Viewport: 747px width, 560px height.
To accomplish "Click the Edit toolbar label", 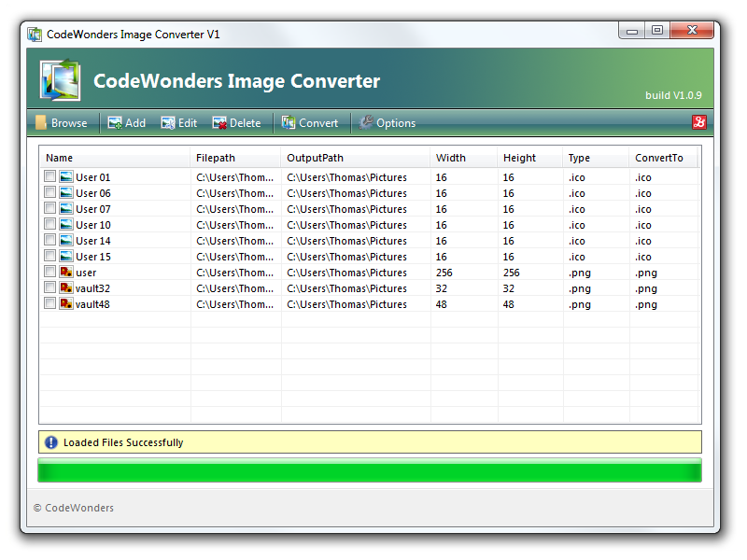I will coord(188,123).
